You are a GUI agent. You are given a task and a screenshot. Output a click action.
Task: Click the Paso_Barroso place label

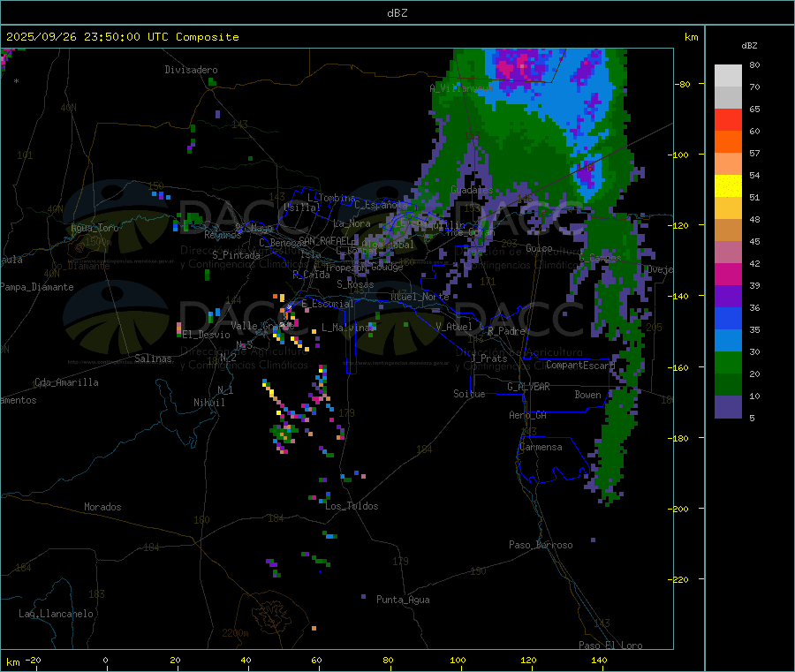(541, 546)
